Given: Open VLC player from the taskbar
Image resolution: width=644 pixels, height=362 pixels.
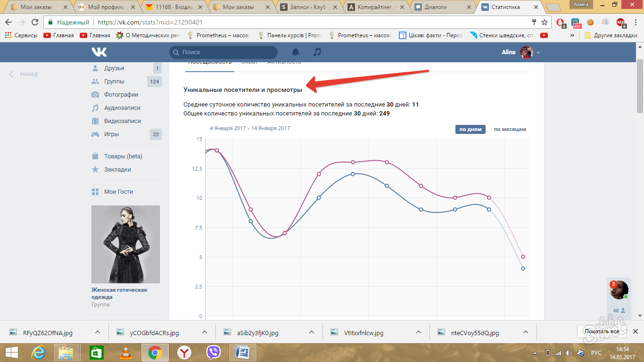Looking at the screenshot, I should click(x=125, y=352).
